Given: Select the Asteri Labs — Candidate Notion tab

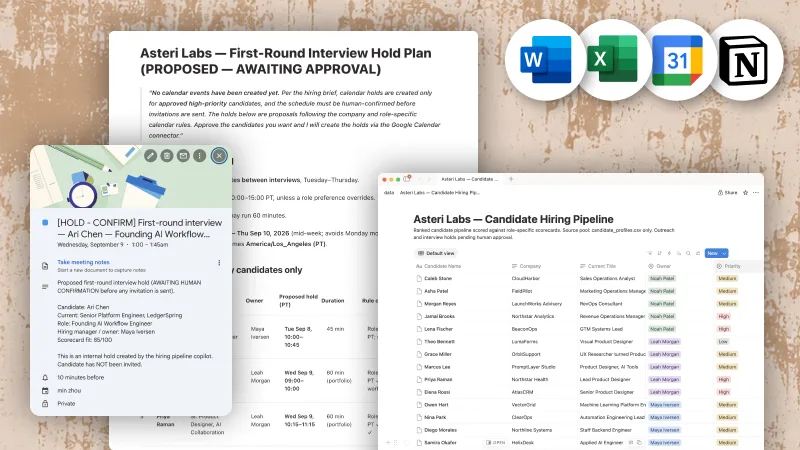Looking at the screenshot, I should [x=469, y=179].
